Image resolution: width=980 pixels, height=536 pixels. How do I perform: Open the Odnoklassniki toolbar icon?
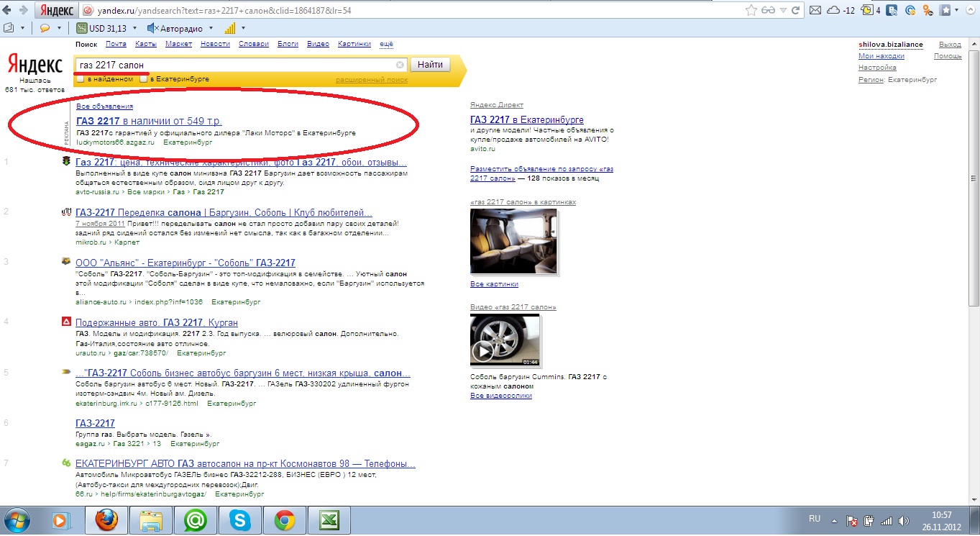[x=928, y=11]
